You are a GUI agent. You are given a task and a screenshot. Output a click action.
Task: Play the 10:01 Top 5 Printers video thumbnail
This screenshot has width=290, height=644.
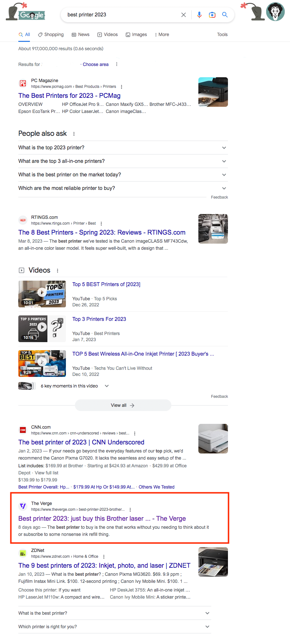point(42,294)
